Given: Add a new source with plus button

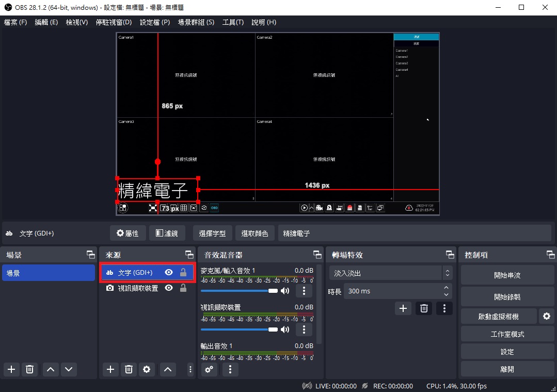Looking at the screenshot, I should (x=110, y=369).
